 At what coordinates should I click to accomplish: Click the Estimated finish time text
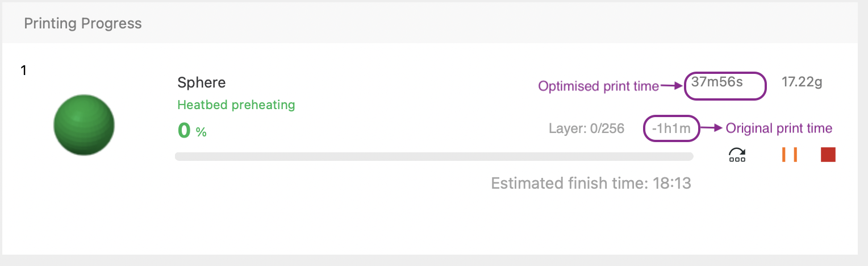click(x=591, y=184)
